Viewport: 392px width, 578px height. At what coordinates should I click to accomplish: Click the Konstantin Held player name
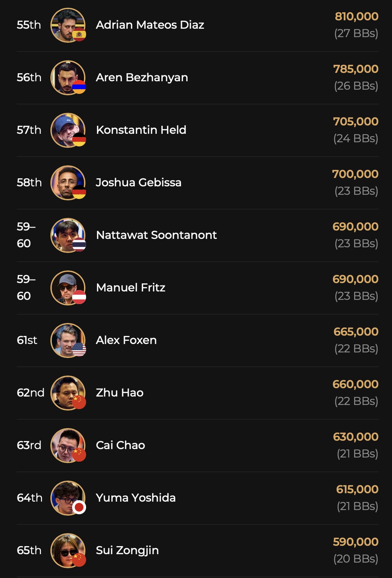(141, 130)
